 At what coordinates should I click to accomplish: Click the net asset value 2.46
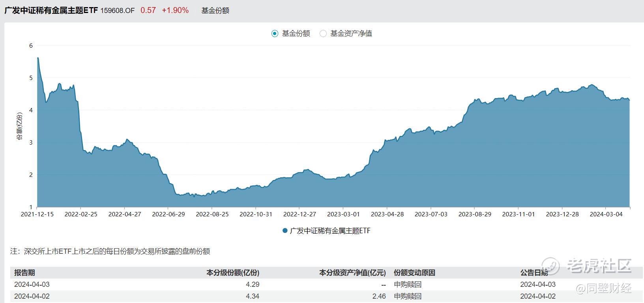tap(379, 296)
